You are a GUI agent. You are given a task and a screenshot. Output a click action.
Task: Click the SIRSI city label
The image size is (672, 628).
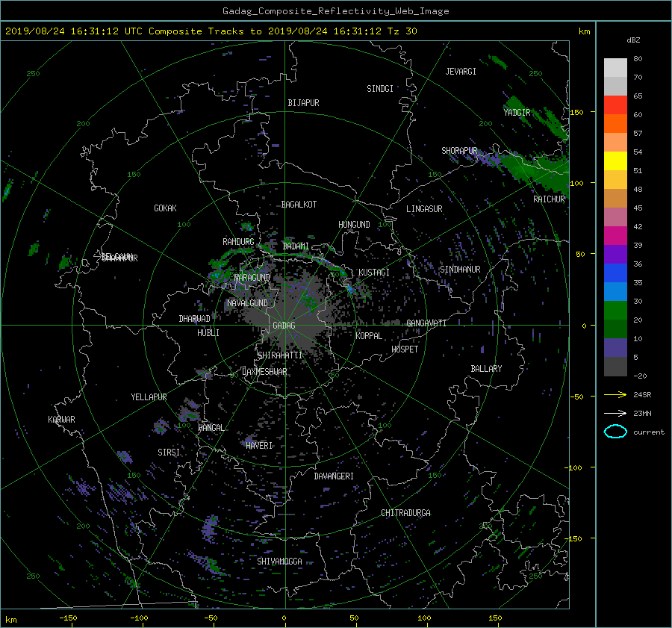(x=169, y=453)
